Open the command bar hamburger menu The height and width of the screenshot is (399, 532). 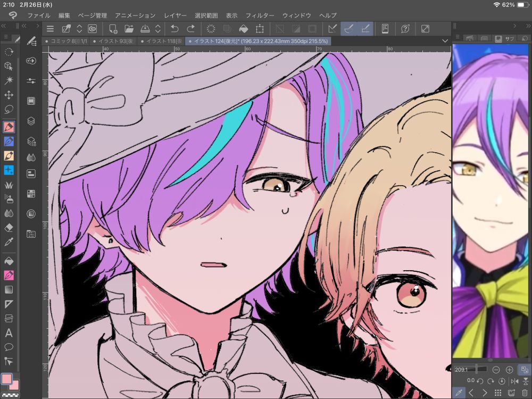[50, 29]
